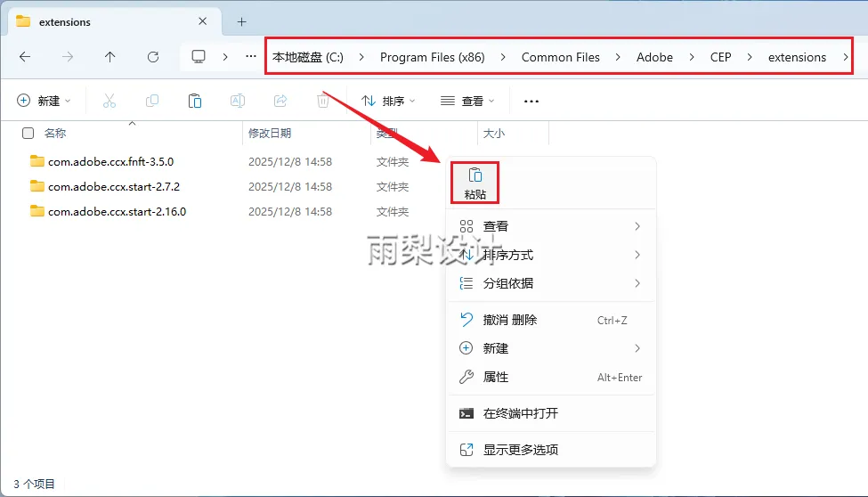Open 查看 submenu in the context menu
868x497 pixels.
coord(551,226)
